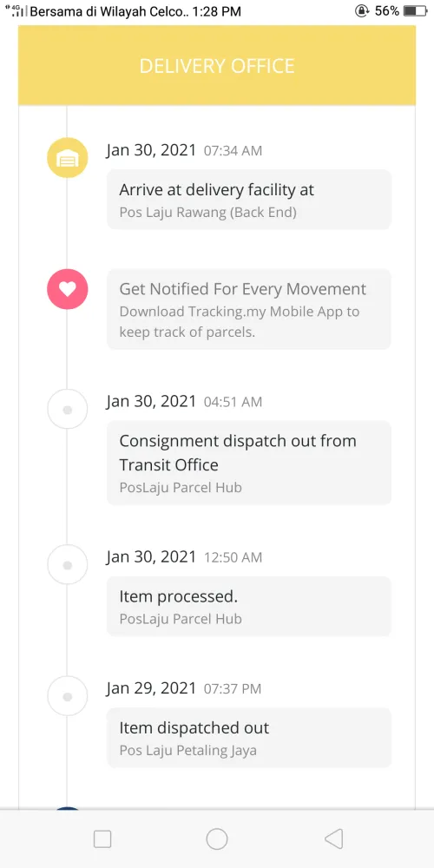Image resolution: width=434 pixels, height=868 pixels.
Task: Tap the Jan 30, 2021 07:34 AM timestamp
Action: click(x=184, y=150)
